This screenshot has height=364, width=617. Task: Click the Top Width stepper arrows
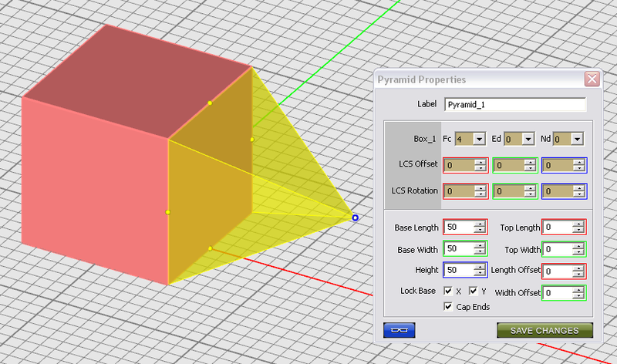point(578,249)
